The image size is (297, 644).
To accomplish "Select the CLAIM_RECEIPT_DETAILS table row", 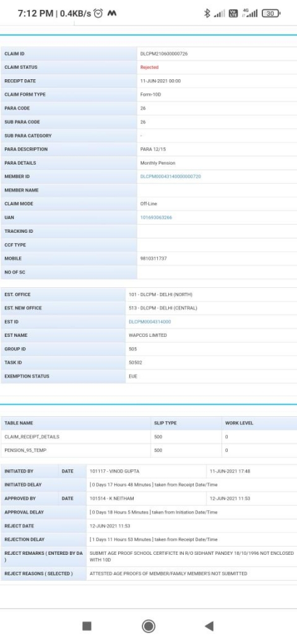I will (x=148, y=437).
